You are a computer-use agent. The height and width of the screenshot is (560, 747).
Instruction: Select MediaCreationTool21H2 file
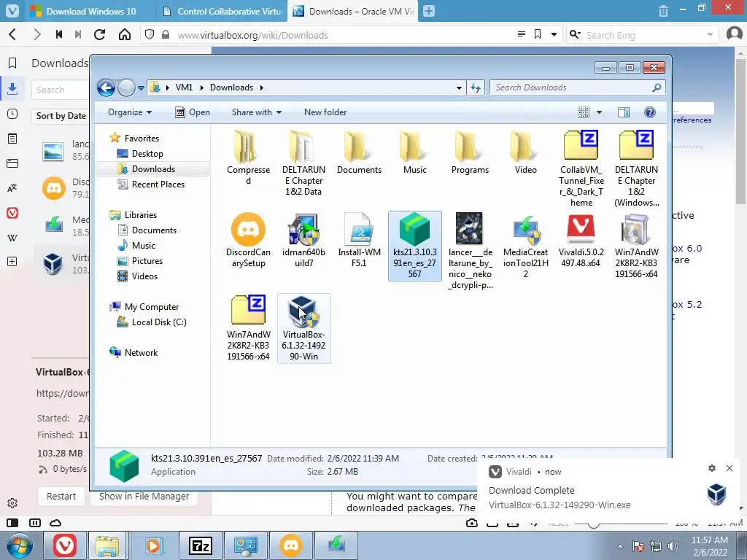click(x=525, y=245)
